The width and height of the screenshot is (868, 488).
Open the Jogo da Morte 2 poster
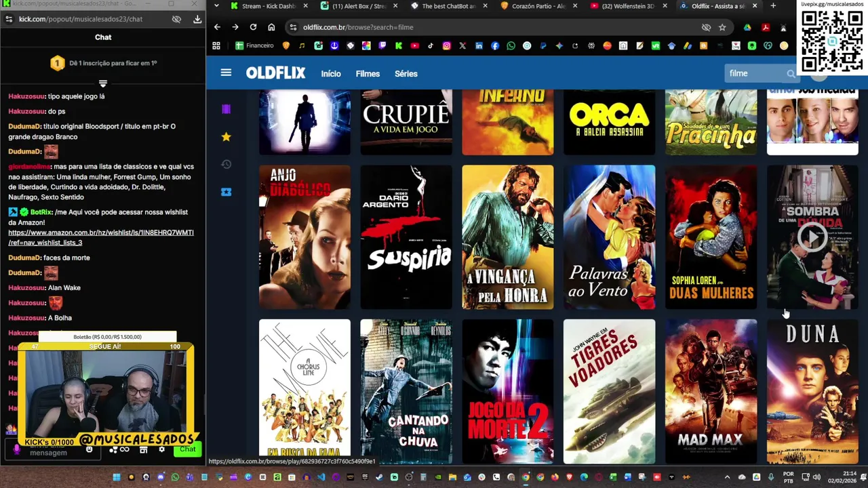tap(508, 391)
